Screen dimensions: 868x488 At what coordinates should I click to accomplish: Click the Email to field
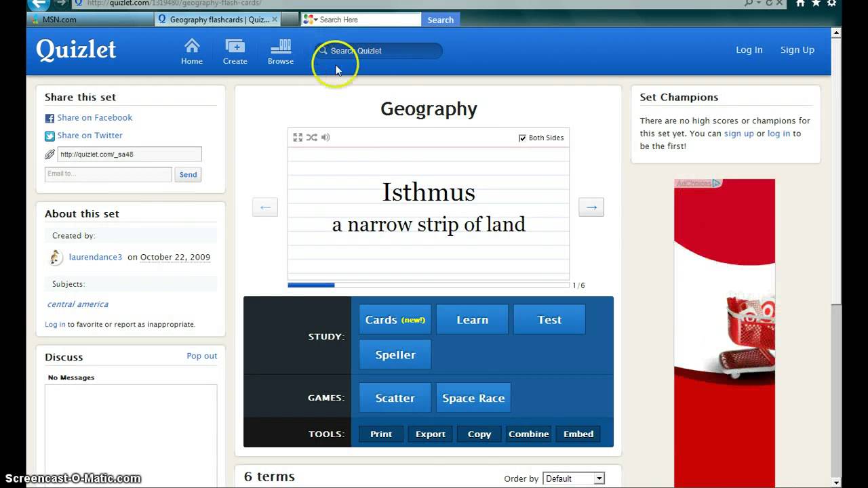[x=108, y=174]
